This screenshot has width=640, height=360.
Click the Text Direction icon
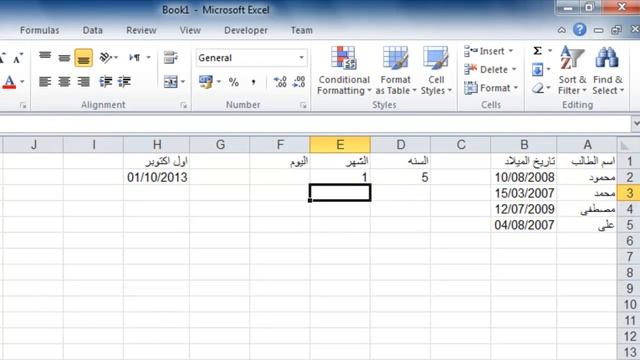tap(134, 58)
